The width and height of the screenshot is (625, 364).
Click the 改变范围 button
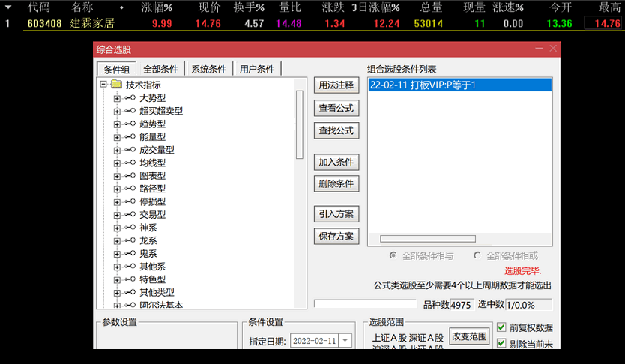[469, 336]
